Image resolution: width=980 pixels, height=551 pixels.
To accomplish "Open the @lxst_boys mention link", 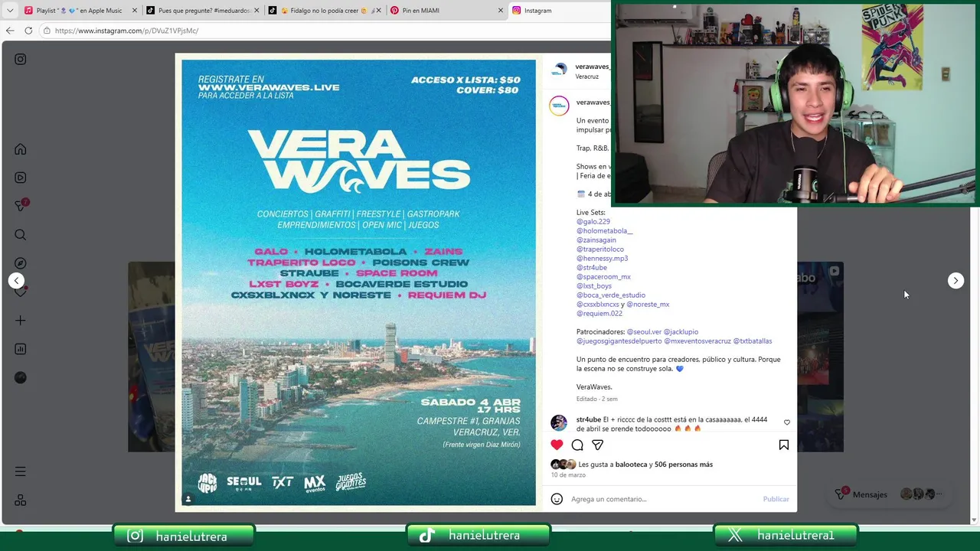I will coord(594,286).
